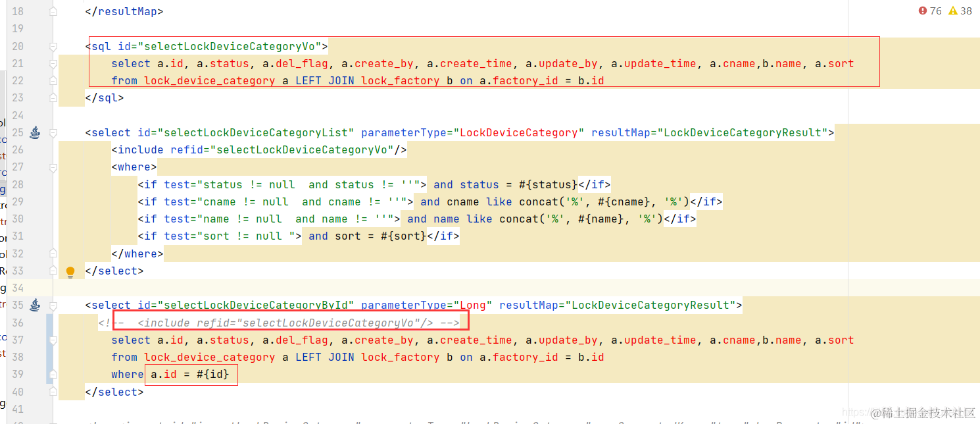Click the yellow warning indicator showing 38
Viewport: 980px width, 424px height.
coord(960,11)
